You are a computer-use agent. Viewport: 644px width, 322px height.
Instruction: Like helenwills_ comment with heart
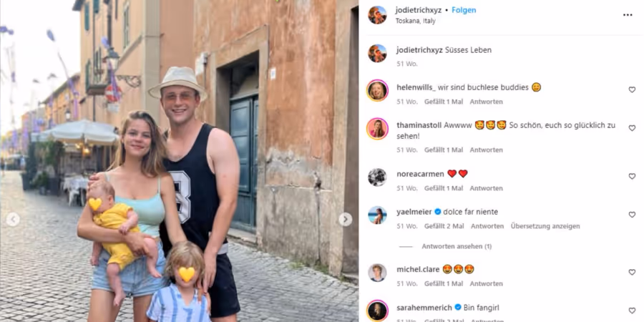pos(632,89)
